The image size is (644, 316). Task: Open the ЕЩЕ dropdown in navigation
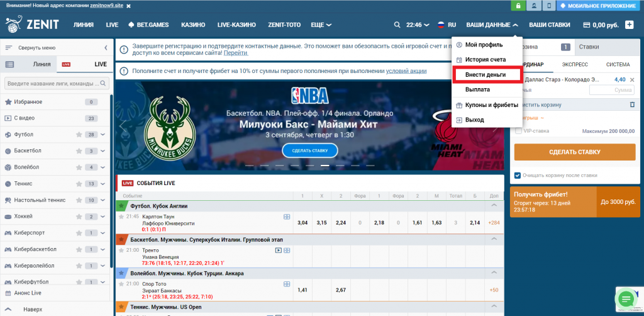coord(321,25)
